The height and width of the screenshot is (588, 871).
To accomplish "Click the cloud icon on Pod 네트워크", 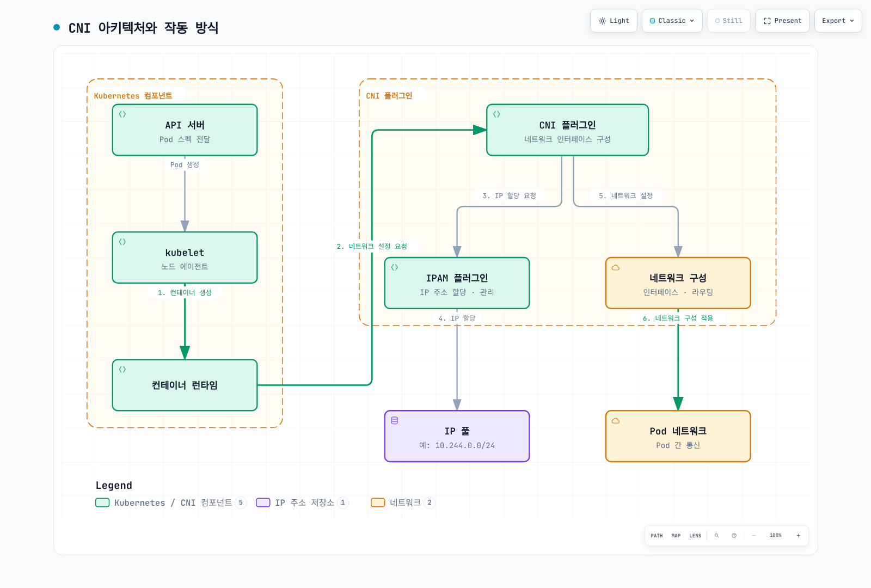I will (616, 420).
